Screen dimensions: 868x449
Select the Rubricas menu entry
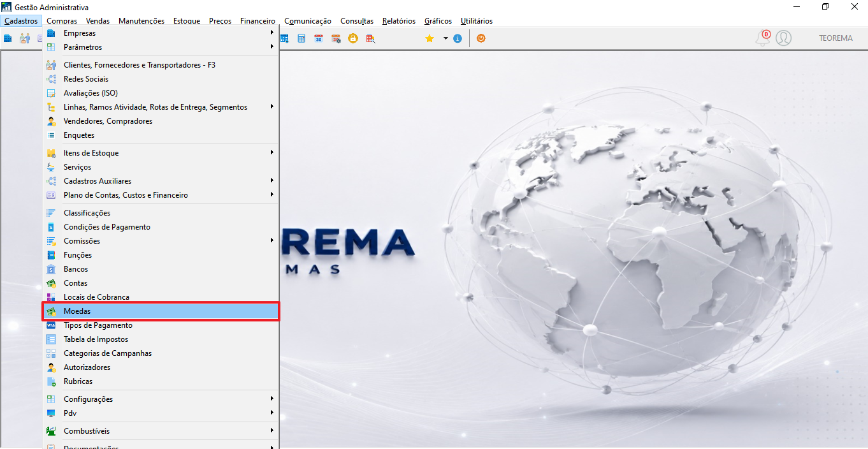click(x=161, y=381)
